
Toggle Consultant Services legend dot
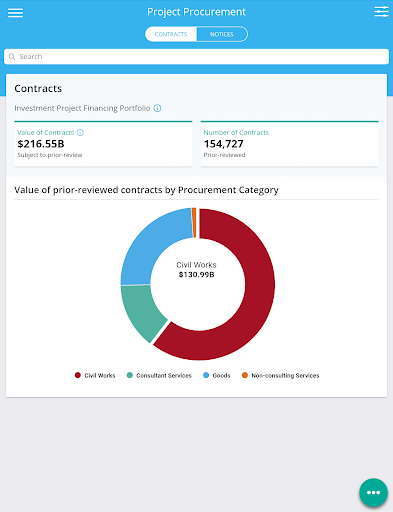[x=130, y=375]
